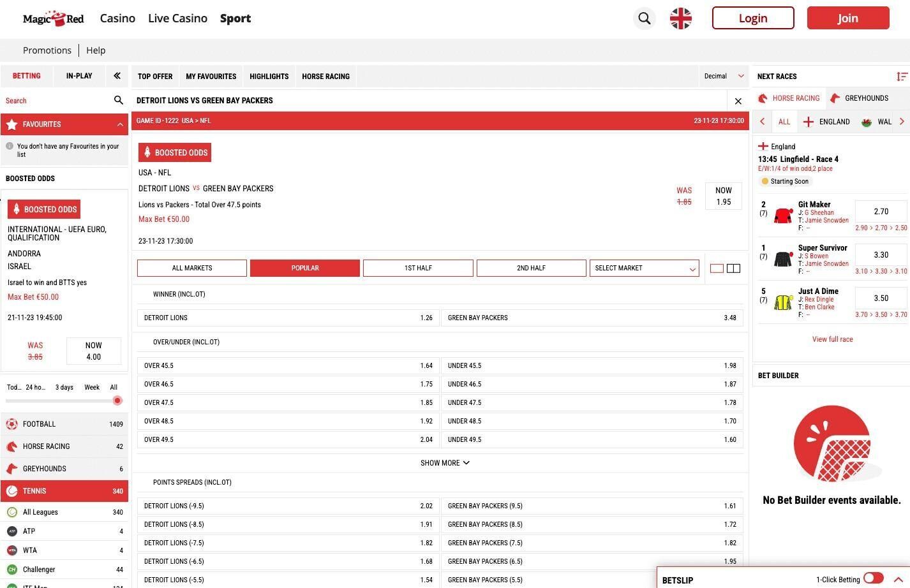This screenshot has width=910, height=588.
Task: Switch to single-column market layout icon
Action: (717, 268)
